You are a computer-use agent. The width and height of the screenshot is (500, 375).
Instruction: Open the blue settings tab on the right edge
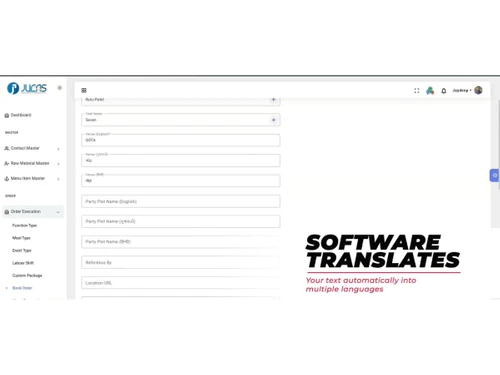click(494, 175)
